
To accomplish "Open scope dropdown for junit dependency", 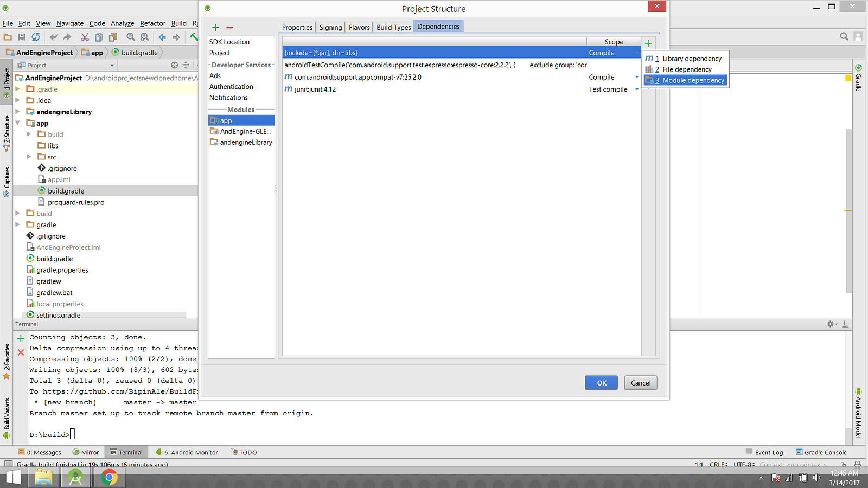I will coord(637,89).
